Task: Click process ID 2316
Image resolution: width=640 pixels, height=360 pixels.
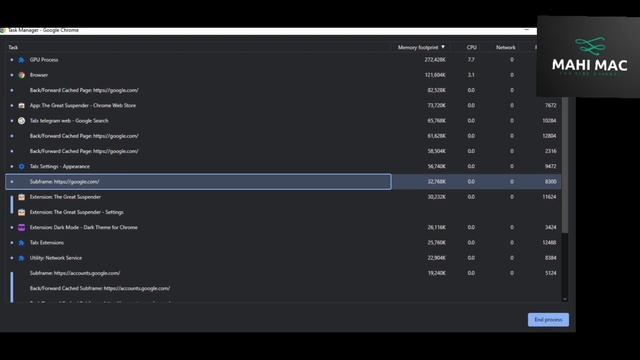Action: click(x=551, y=151)
